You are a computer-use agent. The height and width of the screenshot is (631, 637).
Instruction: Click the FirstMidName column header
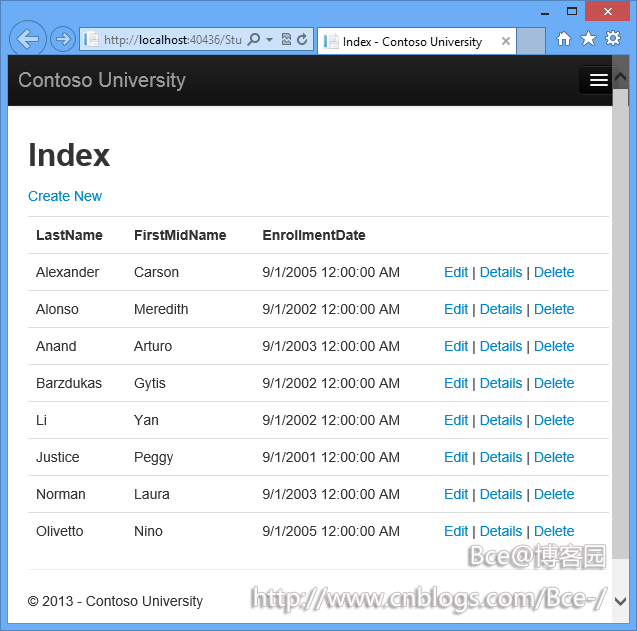tap(180, 235)
